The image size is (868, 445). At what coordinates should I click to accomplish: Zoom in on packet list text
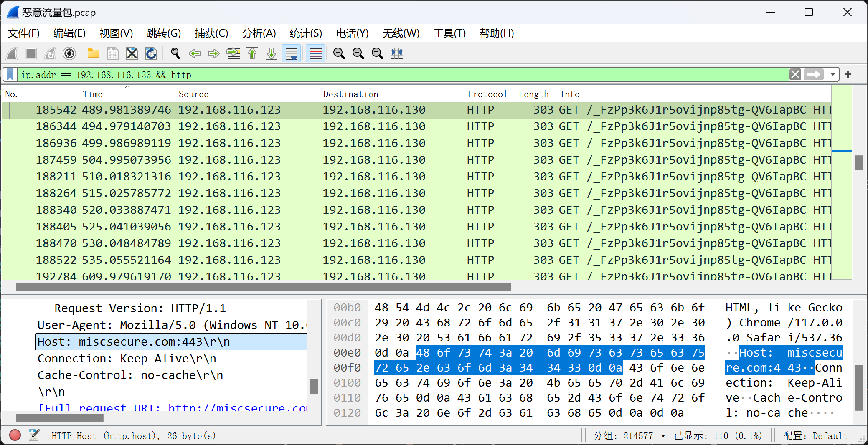[x=339, y=53]
